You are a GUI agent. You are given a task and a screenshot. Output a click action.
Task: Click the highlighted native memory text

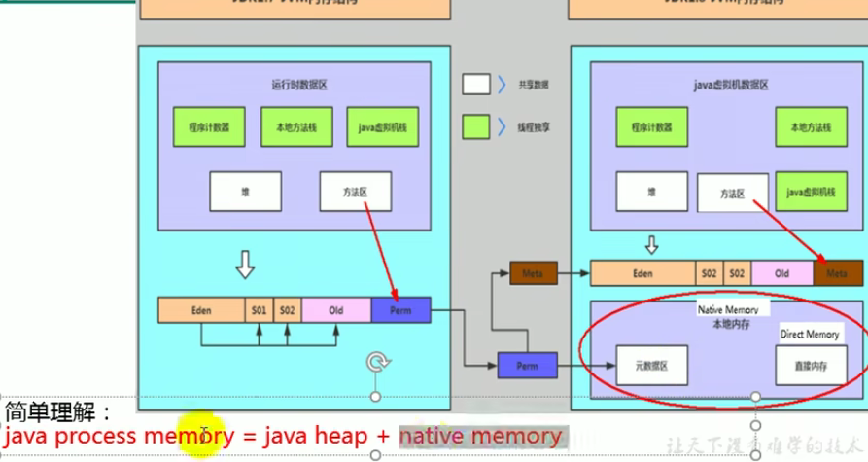480,437
